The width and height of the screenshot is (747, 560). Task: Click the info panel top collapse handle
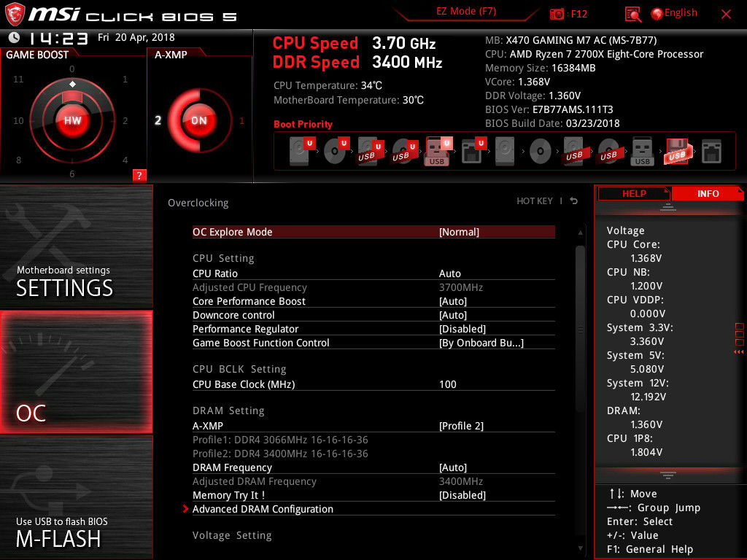click(x=667, y=207)
